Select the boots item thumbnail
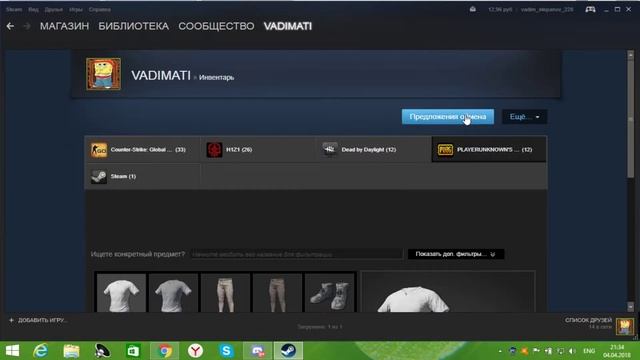 click(329, 293)
